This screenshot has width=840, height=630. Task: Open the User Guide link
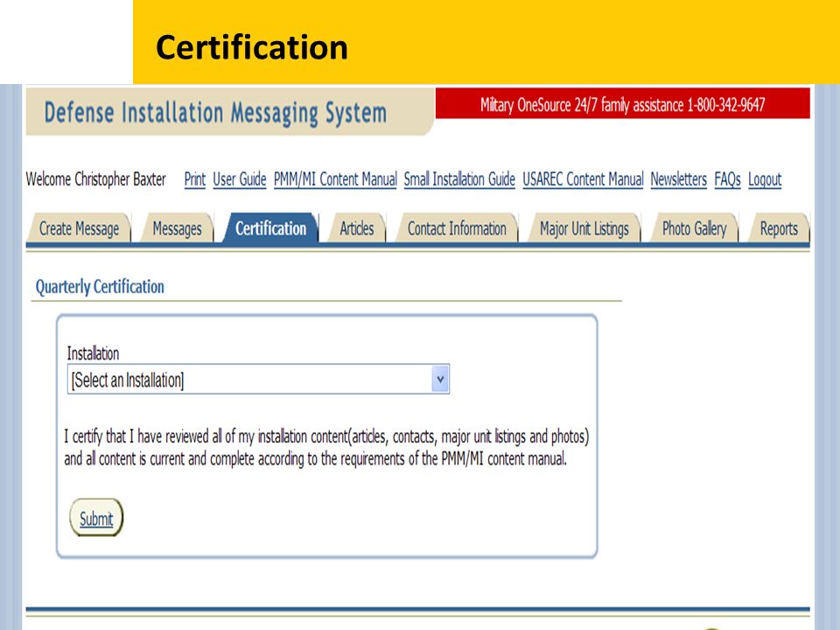pos(240,178)
